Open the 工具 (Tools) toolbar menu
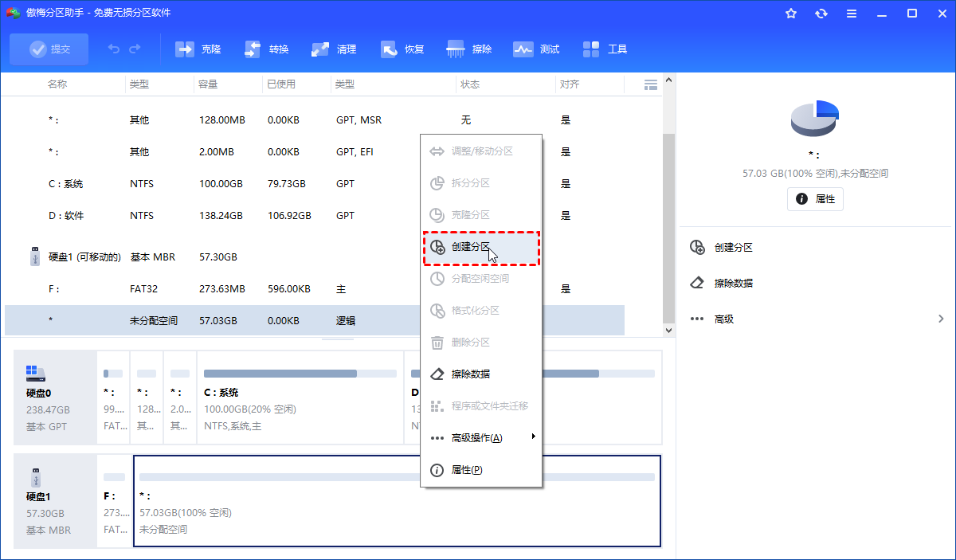The image size is (956, 560). tap(605, 49)
